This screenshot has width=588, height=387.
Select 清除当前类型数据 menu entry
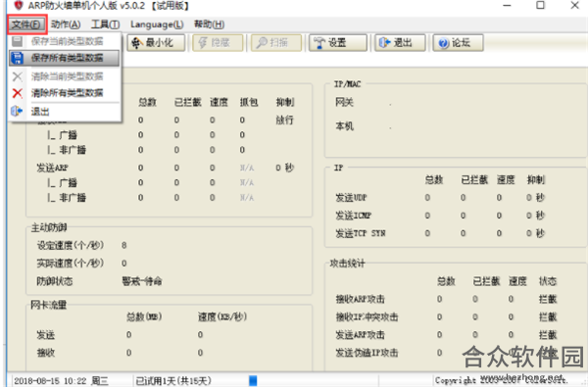click(65, 76)
